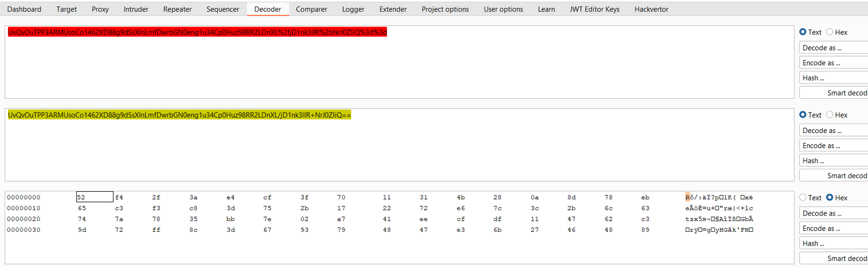Open first panel's 'Hash ...' dropdown
This screenshot has width=868, height=267.
tap(833, 78)
